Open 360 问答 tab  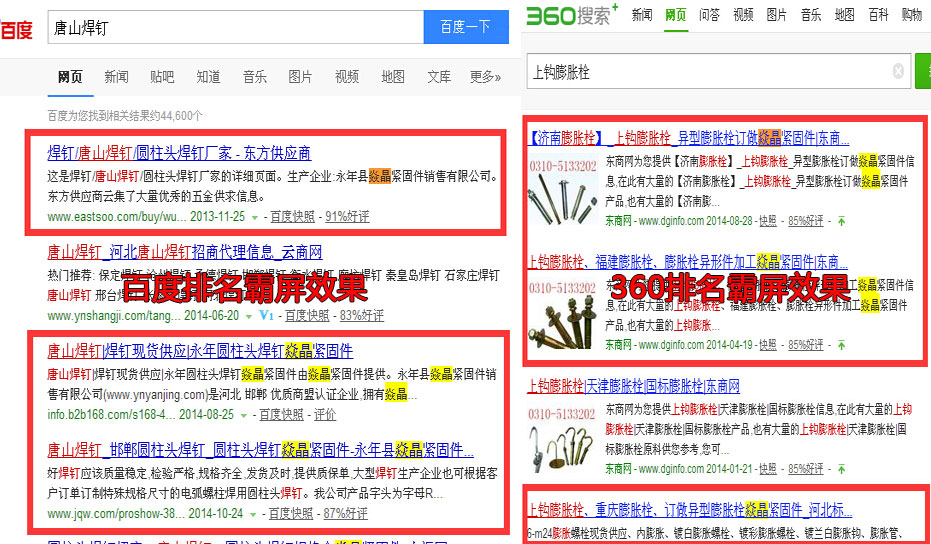[x=709, y=15]
